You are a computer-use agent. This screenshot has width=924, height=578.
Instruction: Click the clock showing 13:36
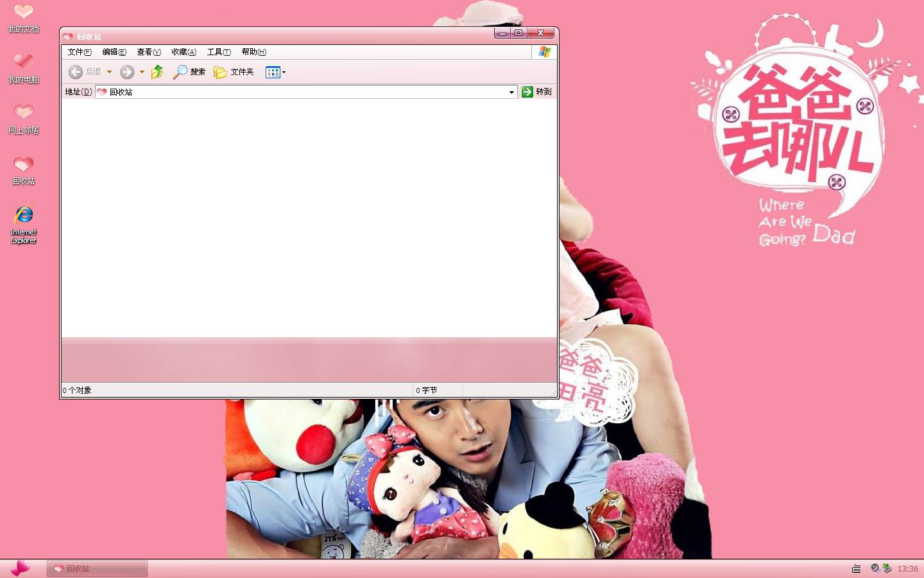pyautogui.click(x=907, y=568)
